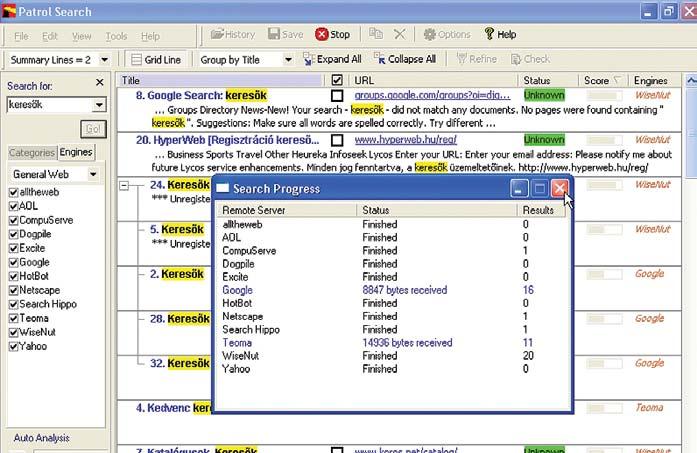Switch to the Engines tab
697x453 pixels.
(76, 152)
